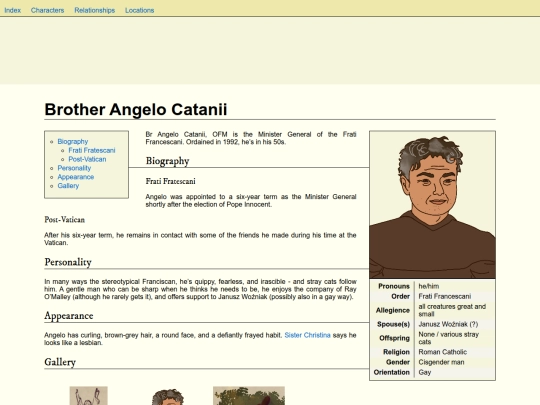Click the Frati Fratescani subheading in article
Image resolution: width=540 pixels, height=405 pixels.
170,181
